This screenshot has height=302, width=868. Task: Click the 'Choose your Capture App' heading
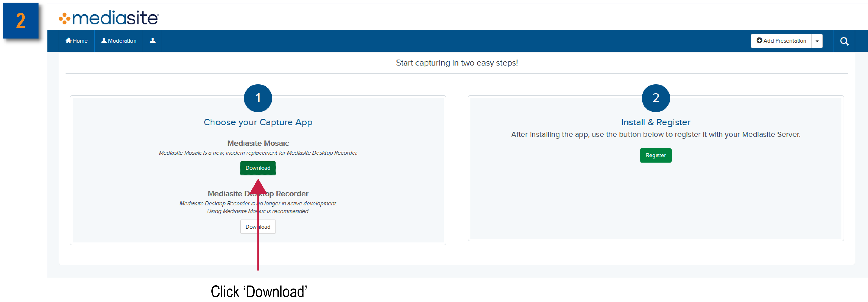(x=258, y=122)
